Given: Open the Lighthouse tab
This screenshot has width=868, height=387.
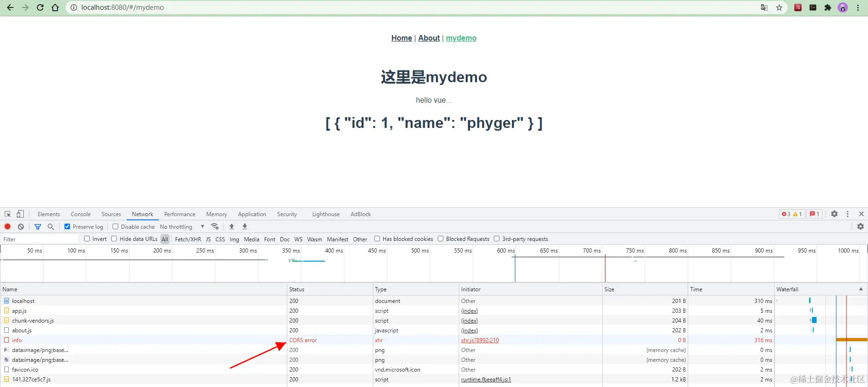Looking at the screenshot, I should click(326, 214).
